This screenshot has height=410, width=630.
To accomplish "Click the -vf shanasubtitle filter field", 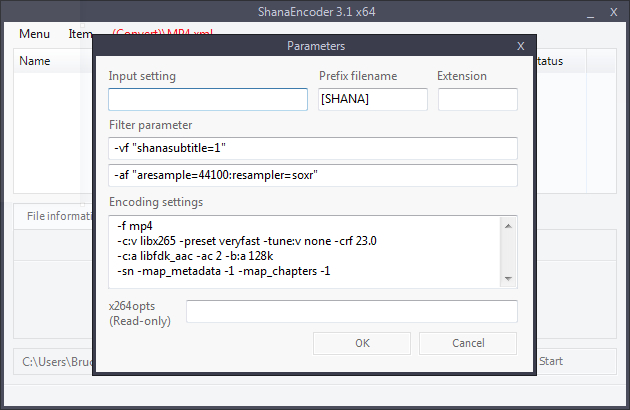I will [313, 148].
